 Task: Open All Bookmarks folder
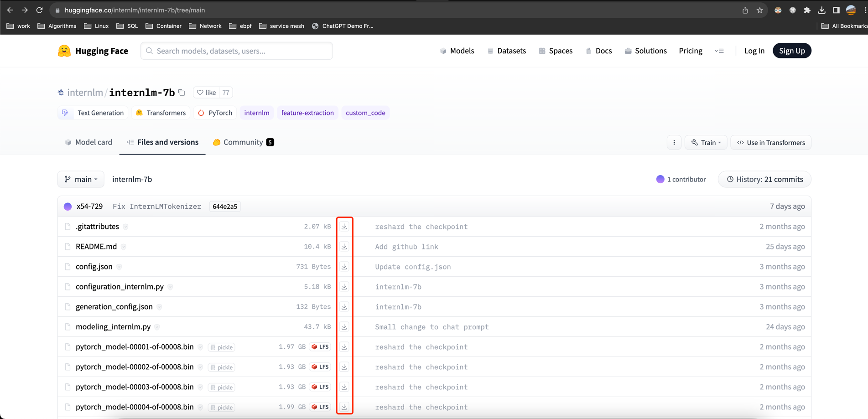coord(844,26)
